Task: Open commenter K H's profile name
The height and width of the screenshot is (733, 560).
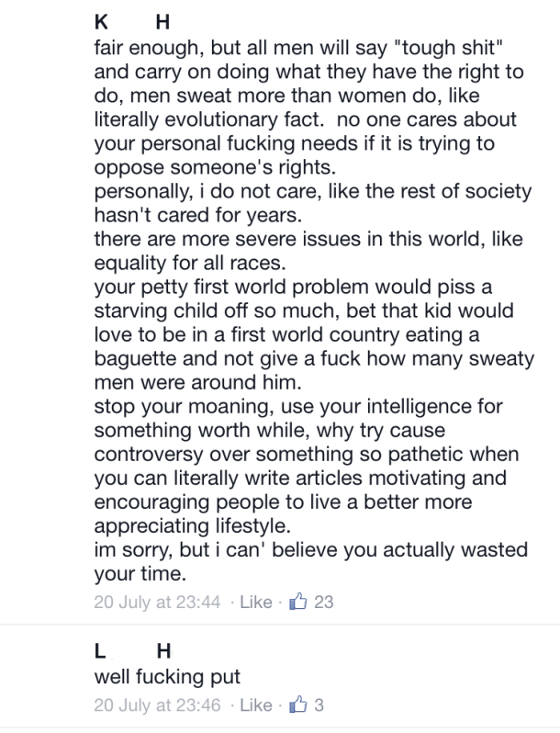Action: 132,22
